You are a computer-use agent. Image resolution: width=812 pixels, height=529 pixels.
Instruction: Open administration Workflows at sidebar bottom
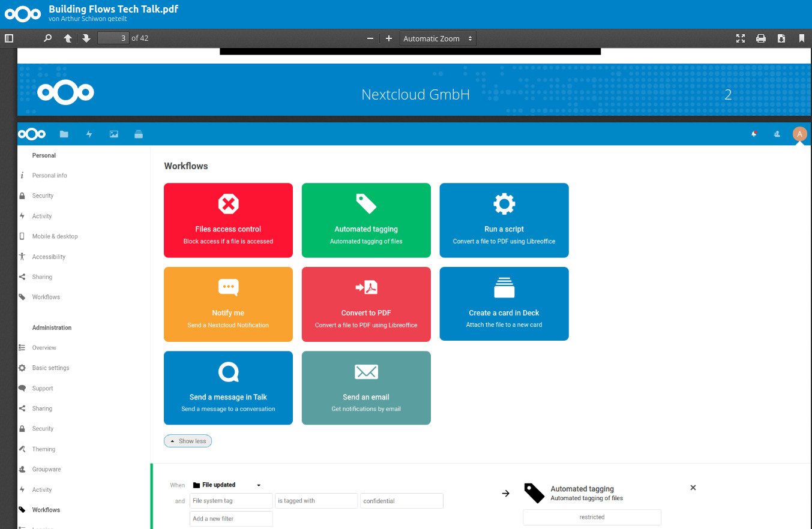(x=46, y=510)
